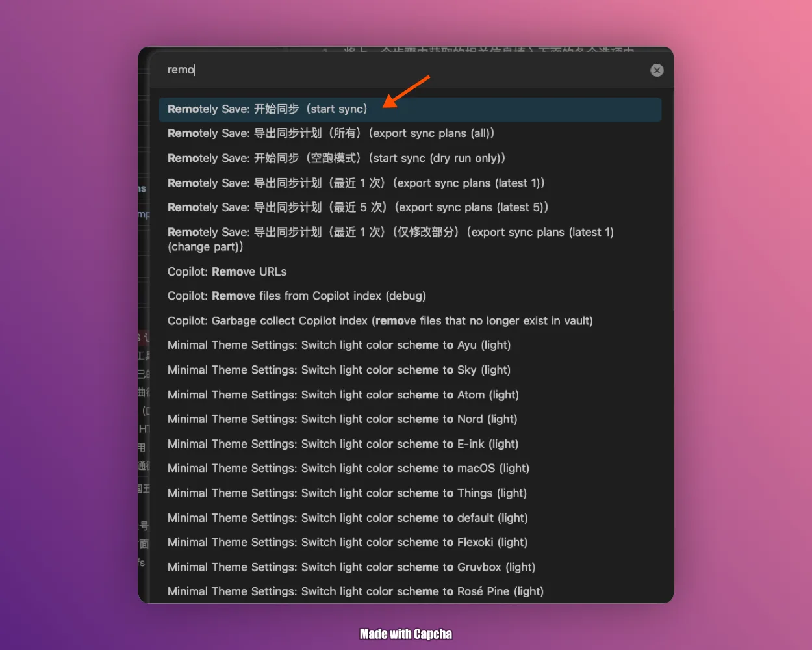The image size is (812, 650).
Task: Run Copilot: Remove URLs command
Action: coord(410,272)
